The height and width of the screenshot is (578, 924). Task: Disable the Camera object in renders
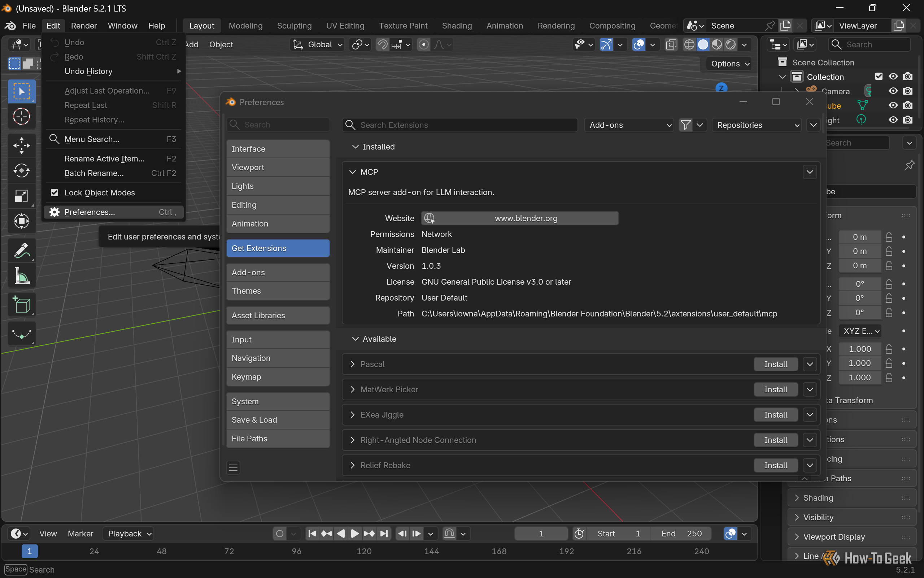tap(908, 91)
